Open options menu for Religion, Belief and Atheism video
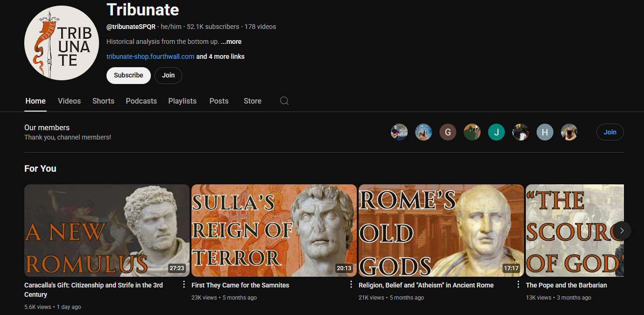Viewport: 644px width, 315px height. click(x=518, y=284)
